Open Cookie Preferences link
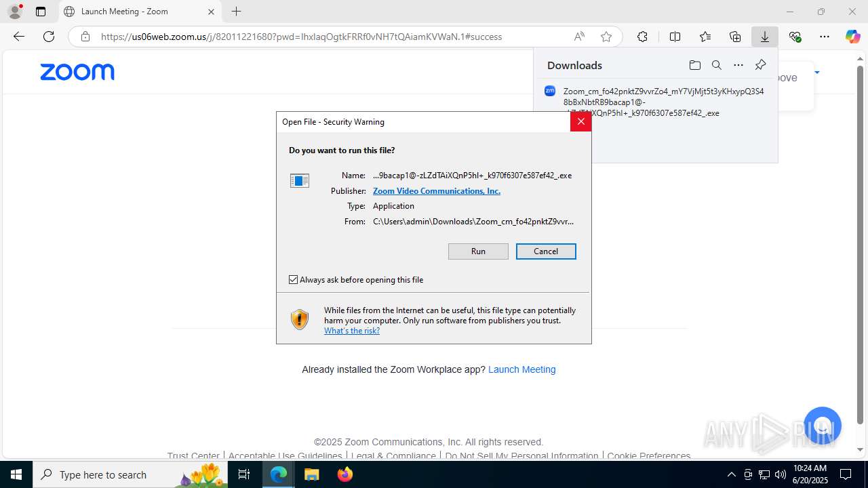Screen dimensions: 868x488 649,456
